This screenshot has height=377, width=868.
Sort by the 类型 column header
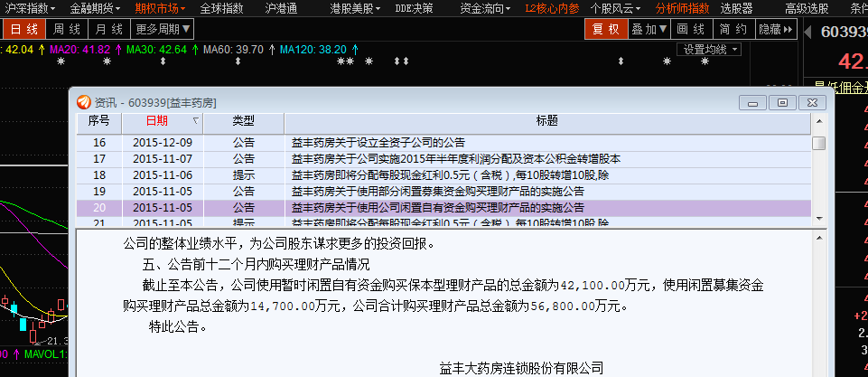click(244, 123)
